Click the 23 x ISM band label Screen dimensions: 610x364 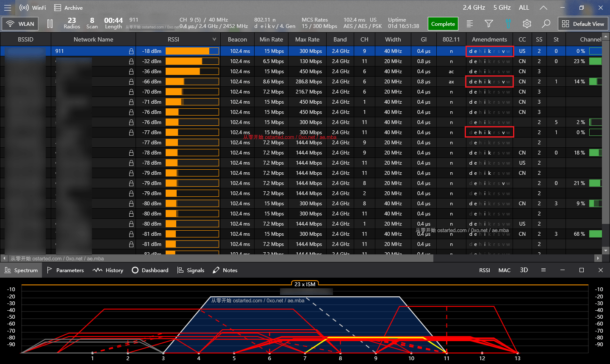[x=305, y=284]
